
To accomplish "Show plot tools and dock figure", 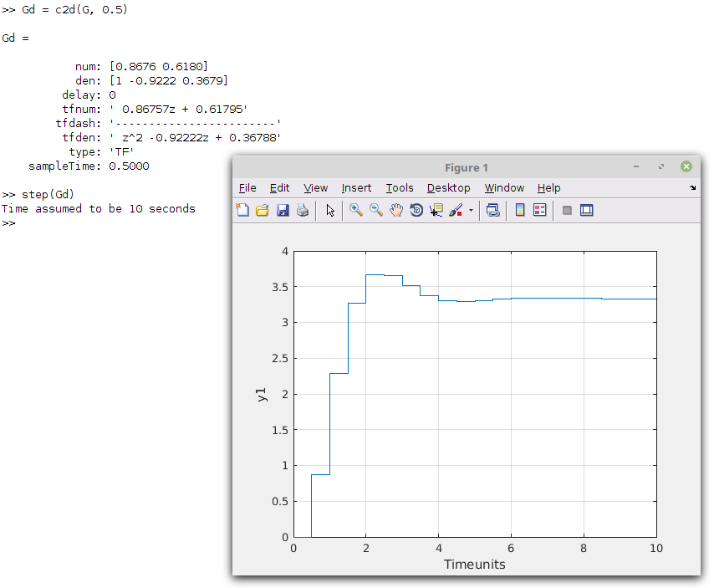I will click(x=587, y=210).
